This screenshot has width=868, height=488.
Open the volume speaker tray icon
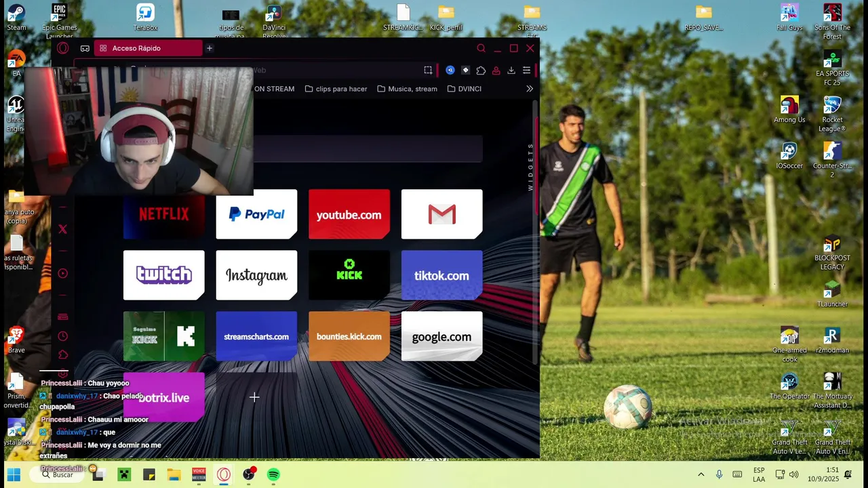[x=793, y=474]
